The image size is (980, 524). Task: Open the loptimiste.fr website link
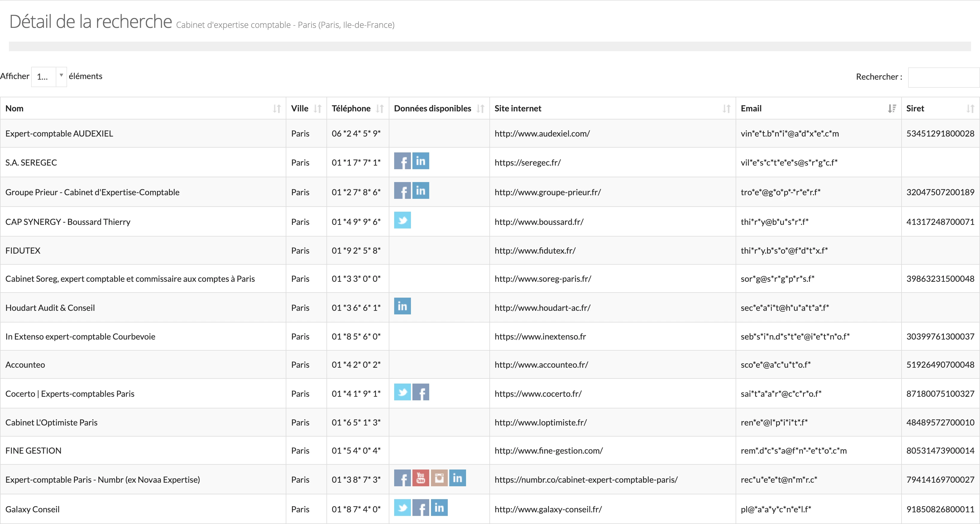pos(541,422)
